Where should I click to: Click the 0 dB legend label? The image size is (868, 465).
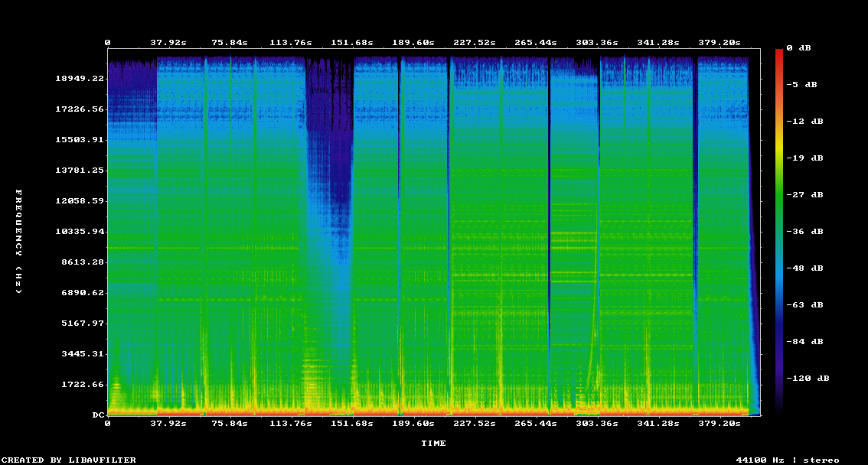(804, 47)
